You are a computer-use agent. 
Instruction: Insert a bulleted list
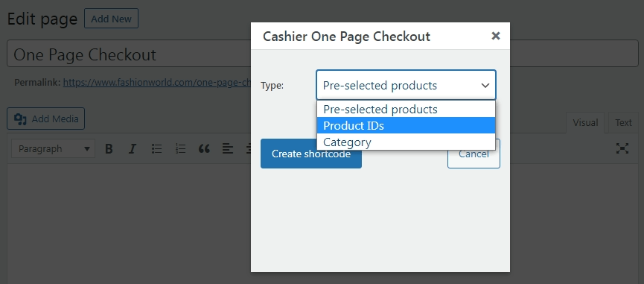tap(156, 149)
